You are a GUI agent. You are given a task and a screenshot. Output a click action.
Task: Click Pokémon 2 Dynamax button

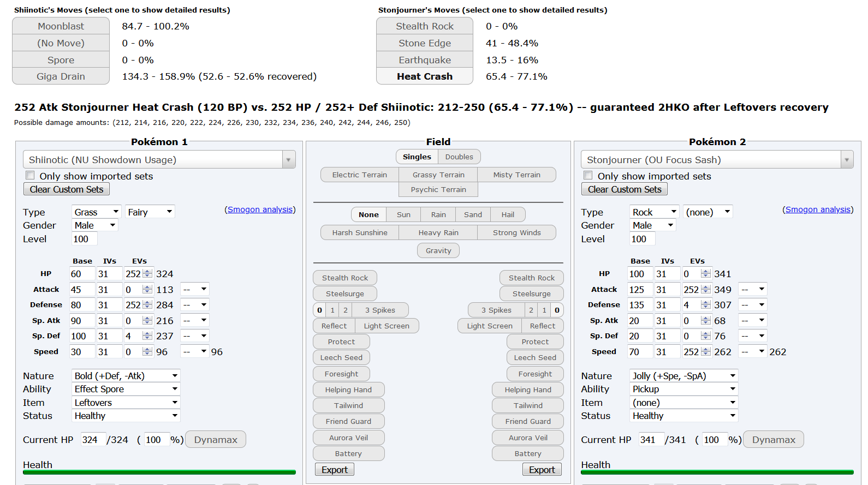[x=774, y=440]
